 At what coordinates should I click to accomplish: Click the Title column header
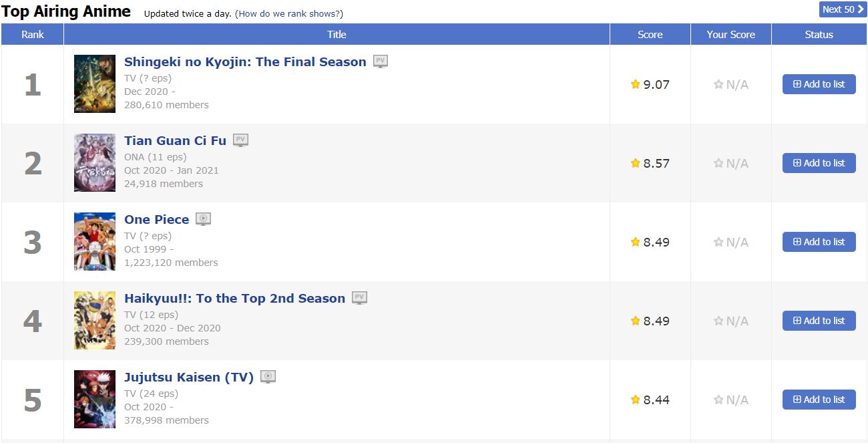(x=337, y=34)
